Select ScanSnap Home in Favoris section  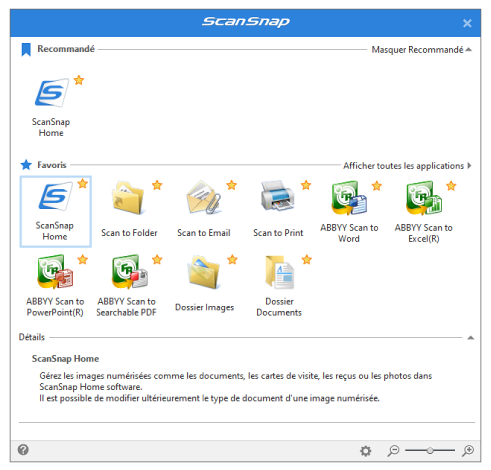pos(55,212)
